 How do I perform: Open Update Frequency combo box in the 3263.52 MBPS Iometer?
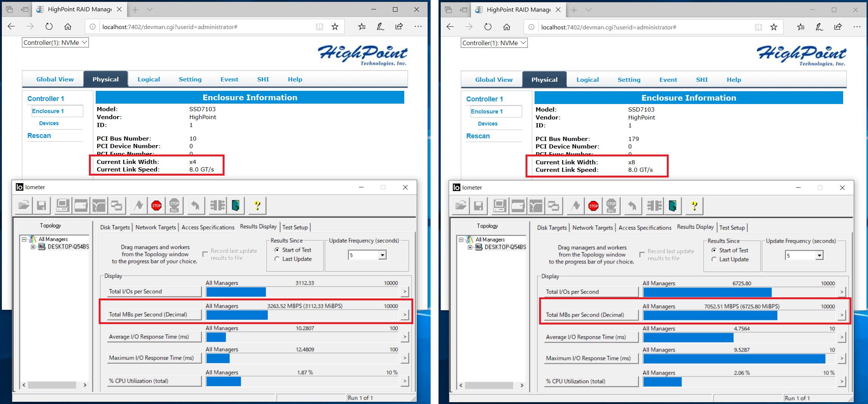tap(367, 255)
